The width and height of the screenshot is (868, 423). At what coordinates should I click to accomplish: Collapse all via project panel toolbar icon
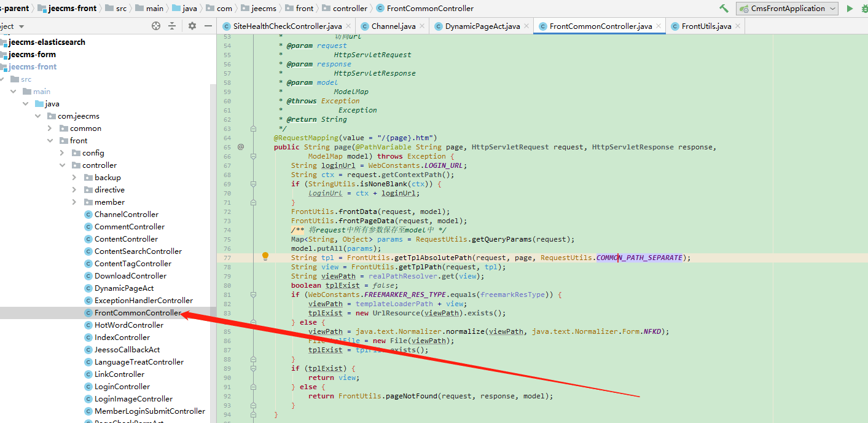pos(172,26)
